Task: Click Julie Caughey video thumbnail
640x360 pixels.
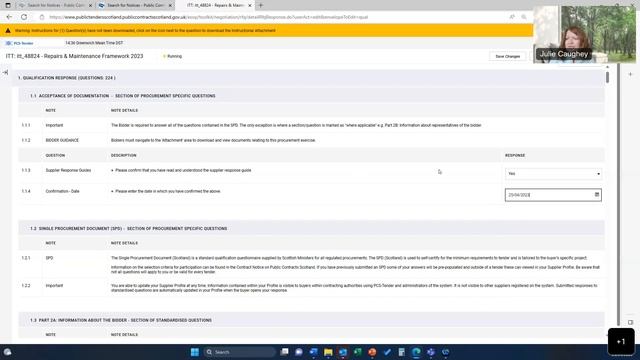Action: click(584, 34)
